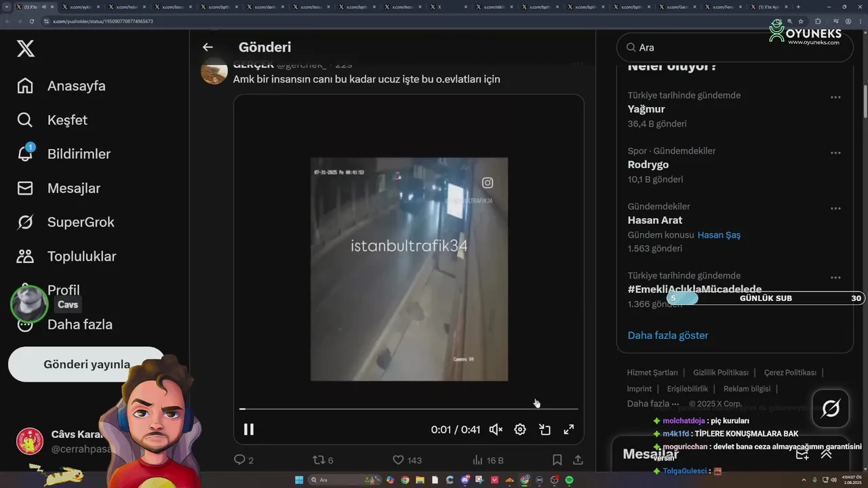The image size is (868, 488).
Task: Click the Mesajlar envelope icon
Action: coord(25,188)
